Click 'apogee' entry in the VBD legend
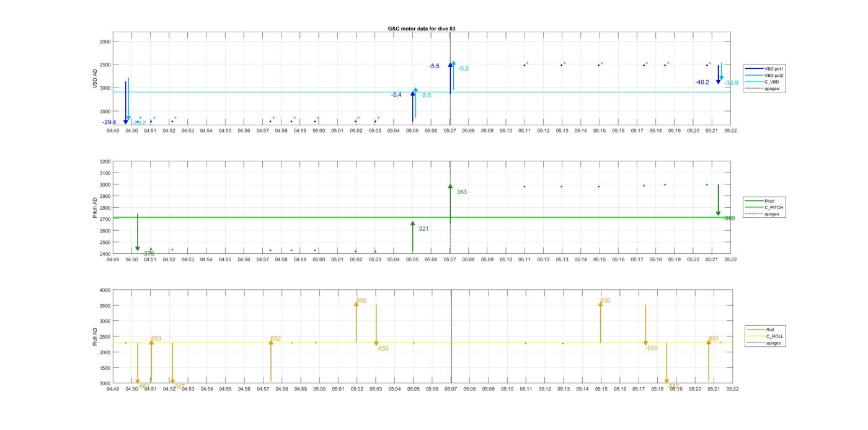868x430 pixels. pyautogui.click(x=771, y=89)
